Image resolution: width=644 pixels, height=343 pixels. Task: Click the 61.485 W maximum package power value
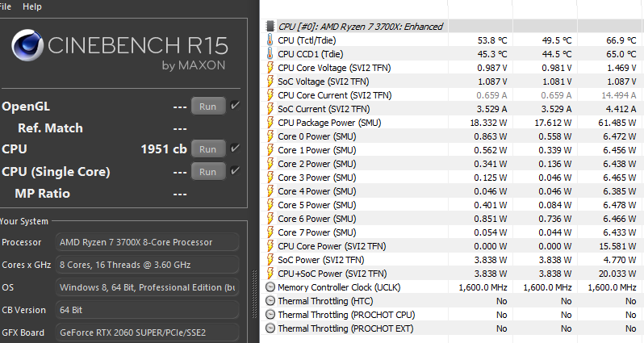point(617,123)
